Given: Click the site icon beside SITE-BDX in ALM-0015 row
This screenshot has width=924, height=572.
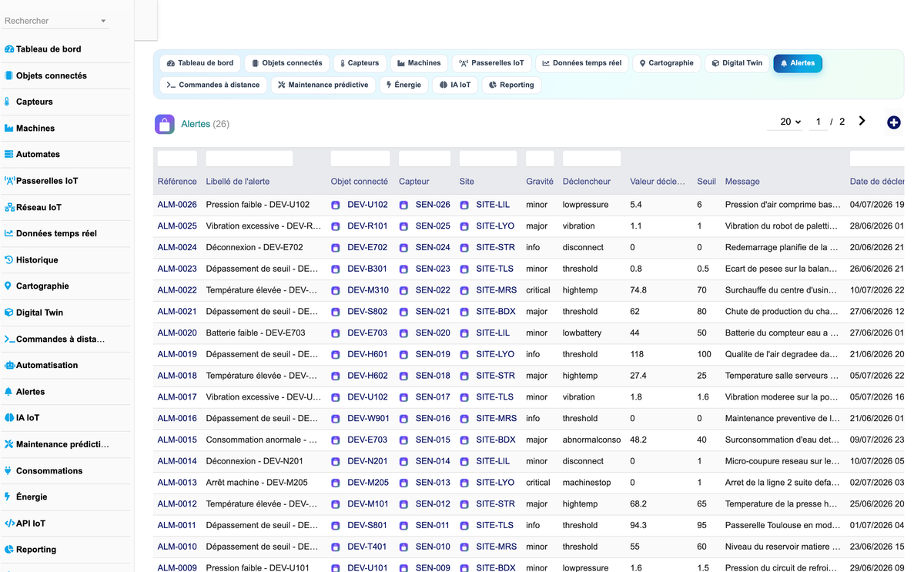Looking at the screenshot, I should [x=464, y=440].
